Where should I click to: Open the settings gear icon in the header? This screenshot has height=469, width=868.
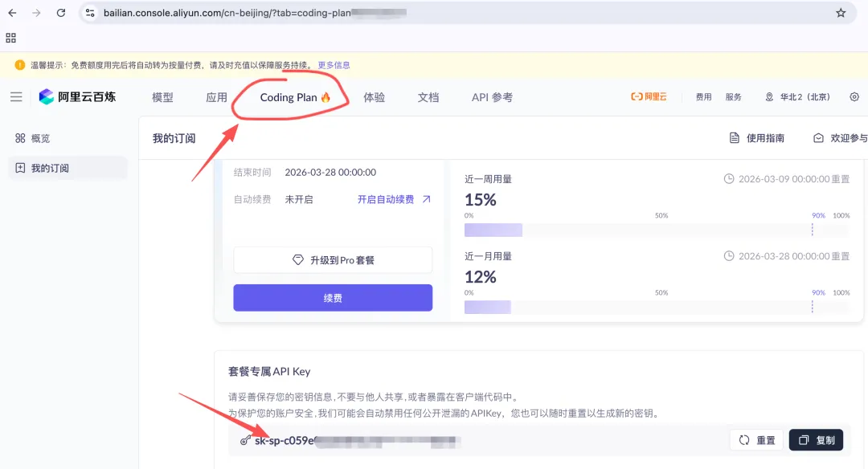[x=854, y=97]
